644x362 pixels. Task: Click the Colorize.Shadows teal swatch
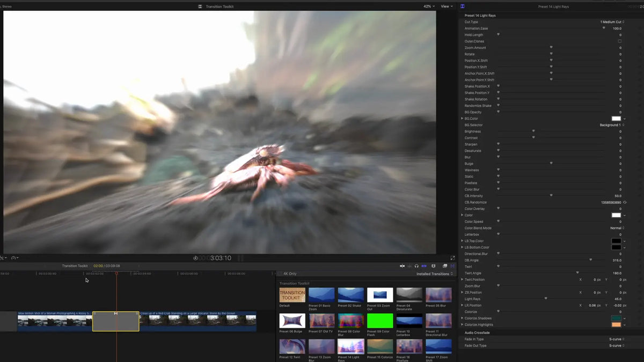coord(616,318)
